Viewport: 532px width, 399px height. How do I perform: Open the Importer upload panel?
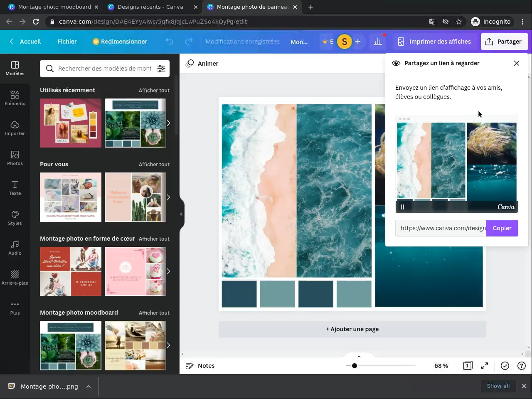tap(15, 128)
